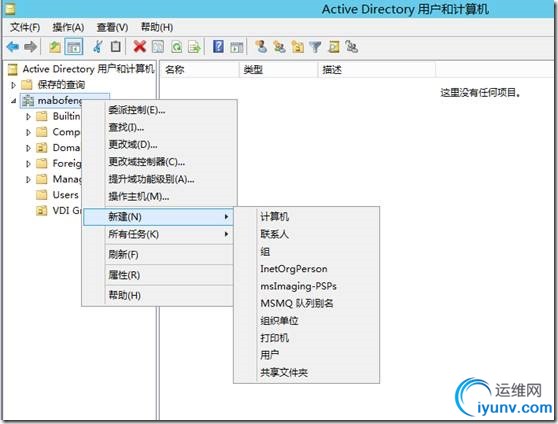Click the green Refresh toolbar icon

coord(177,47)
